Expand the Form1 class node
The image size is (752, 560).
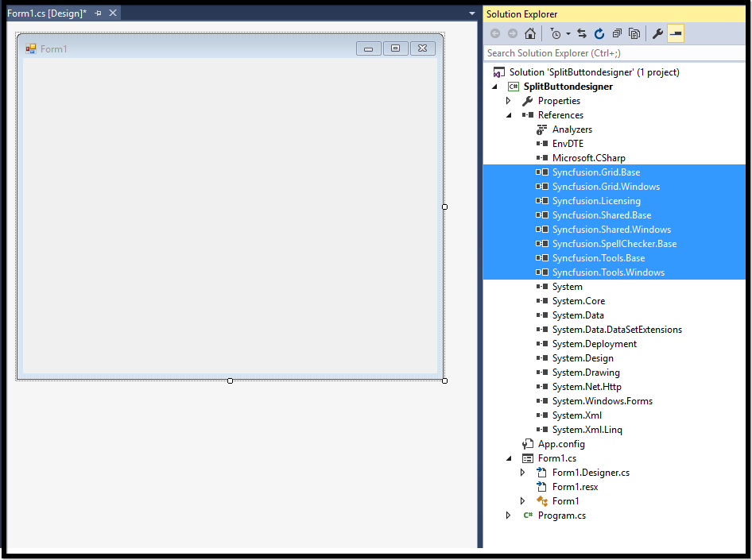(x=523, y=501)
